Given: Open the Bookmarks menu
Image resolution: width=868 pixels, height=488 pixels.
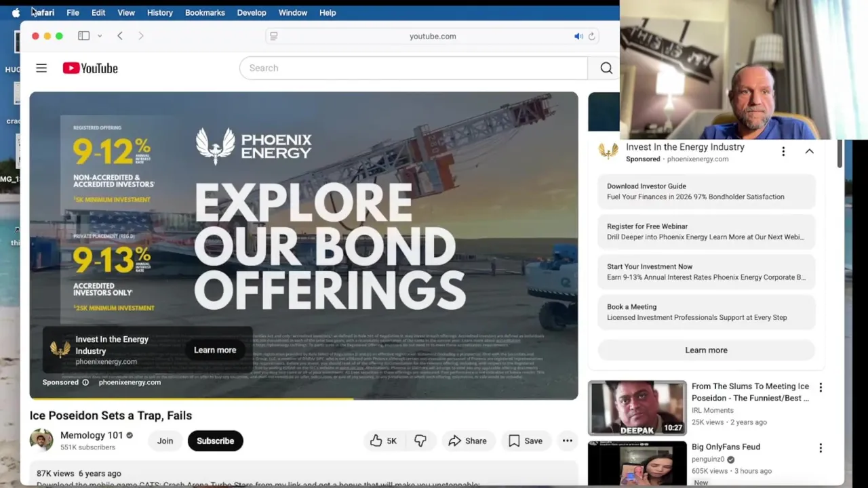Looking at the screenshot, I should coord(205,12).
